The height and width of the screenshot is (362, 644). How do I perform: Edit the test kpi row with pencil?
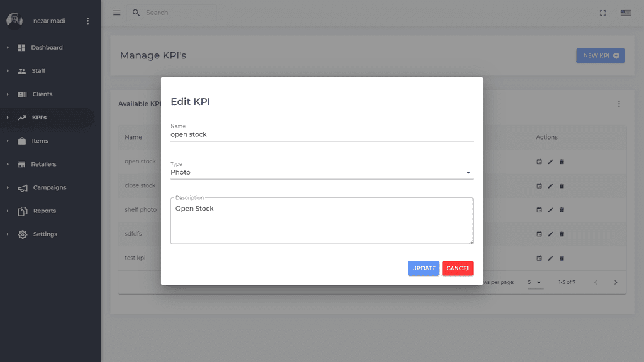click(550, 258)
